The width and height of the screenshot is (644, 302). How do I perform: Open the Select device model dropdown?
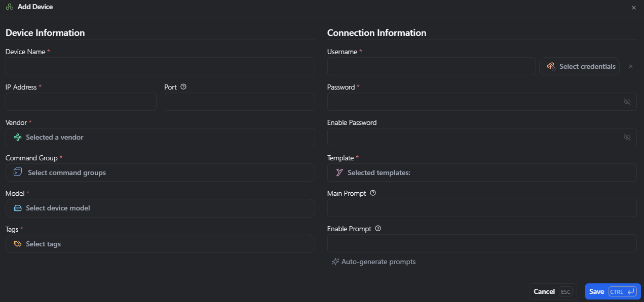[160, 208]
